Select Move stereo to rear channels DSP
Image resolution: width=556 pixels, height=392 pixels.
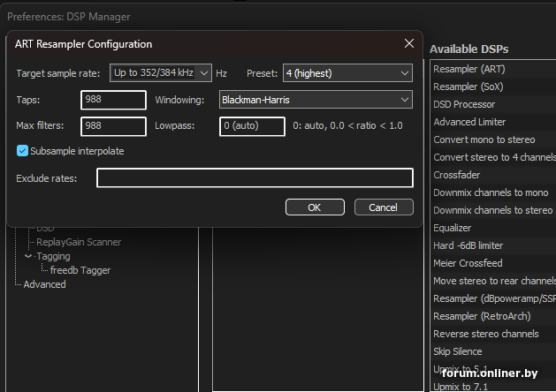click(x=494, y=281)
